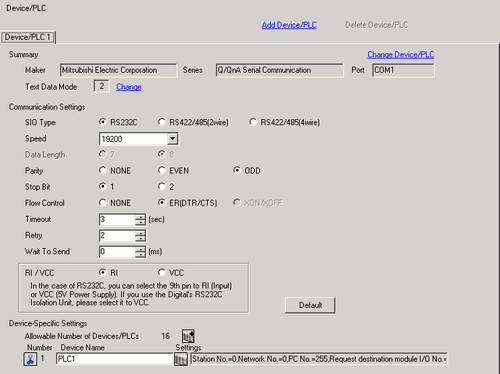Viewport: 500px width, 374px height.
Task: Open the Speed dropdown list
Action: click(x=172, y=139)
